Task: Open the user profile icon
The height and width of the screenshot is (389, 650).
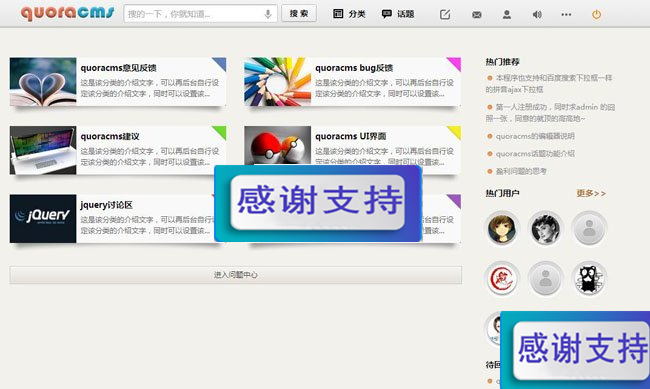Action: click(507, 15)
